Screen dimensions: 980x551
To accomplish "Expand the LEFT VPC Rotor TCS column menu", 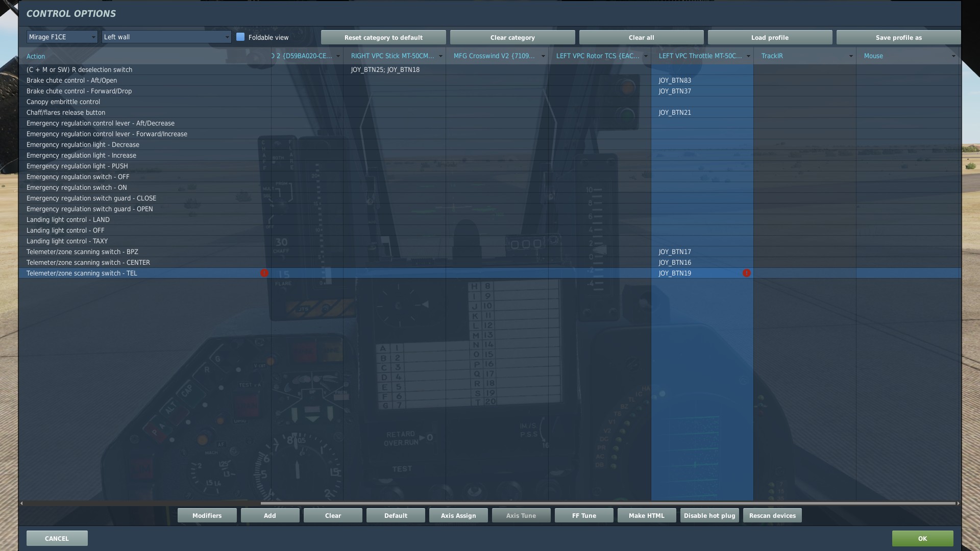I will 646,56.
